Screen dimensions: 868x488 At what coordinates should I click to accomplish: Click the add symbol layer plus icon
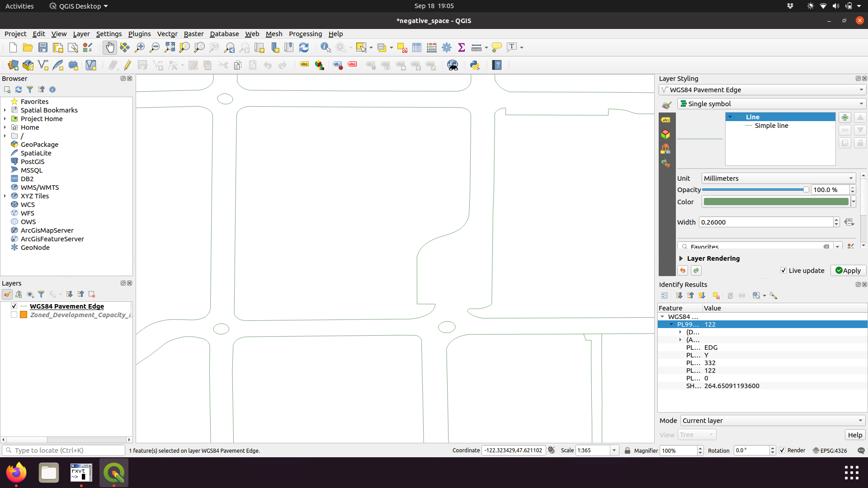[x=844, y=117]
